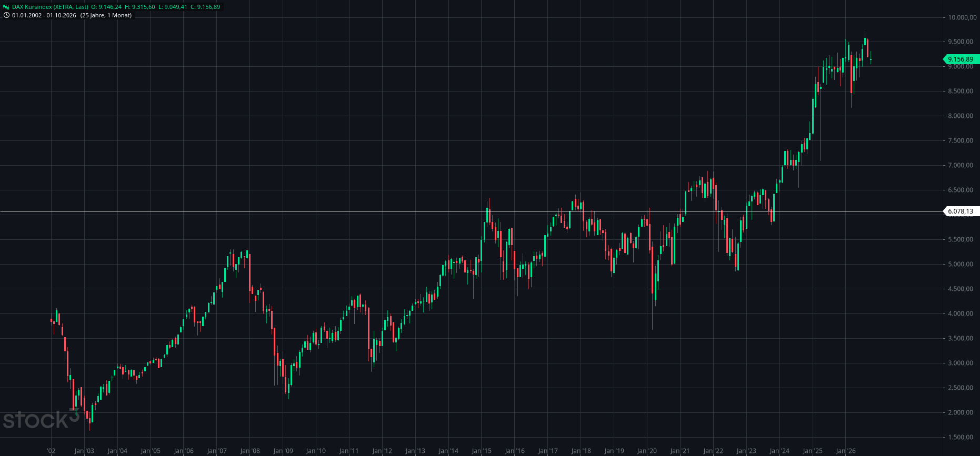
Task: Click the Jan '03 time axis label
Action: click(x=84, y=451)
